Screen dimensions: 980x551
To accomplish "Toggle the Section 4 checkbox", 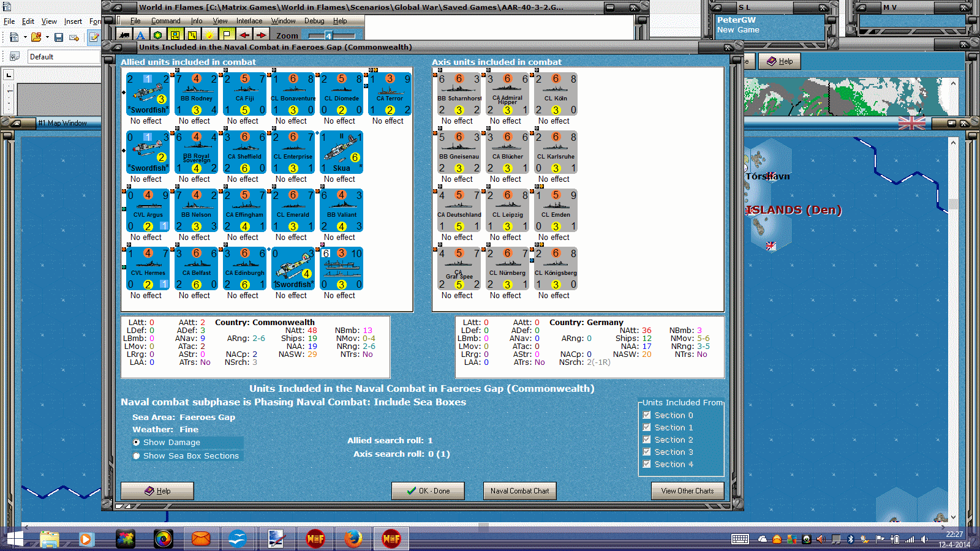I will (x=647, y=464).
